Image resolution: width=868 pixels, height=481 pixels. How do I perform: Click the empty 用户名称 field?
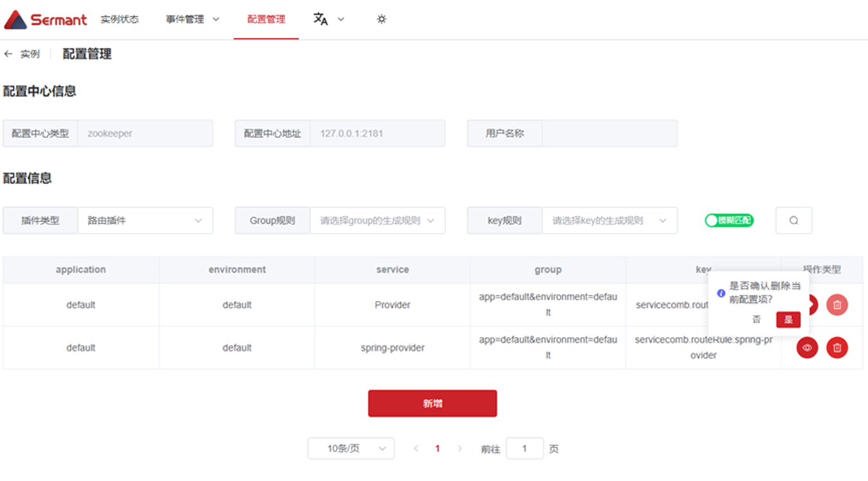click(x=610, y=134)
